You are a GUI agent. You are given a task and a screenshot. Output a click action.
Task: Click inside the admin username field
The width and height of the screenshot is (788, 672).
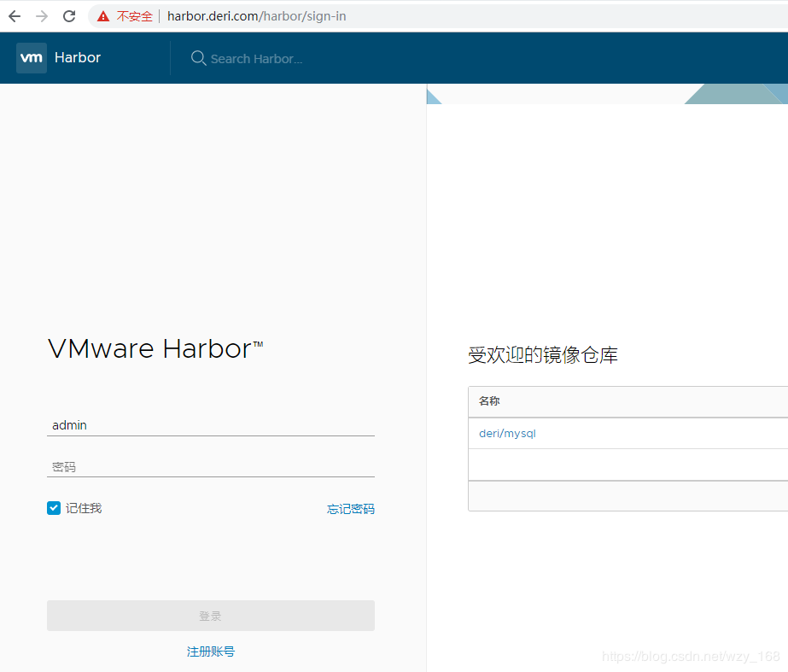(210, 424)
